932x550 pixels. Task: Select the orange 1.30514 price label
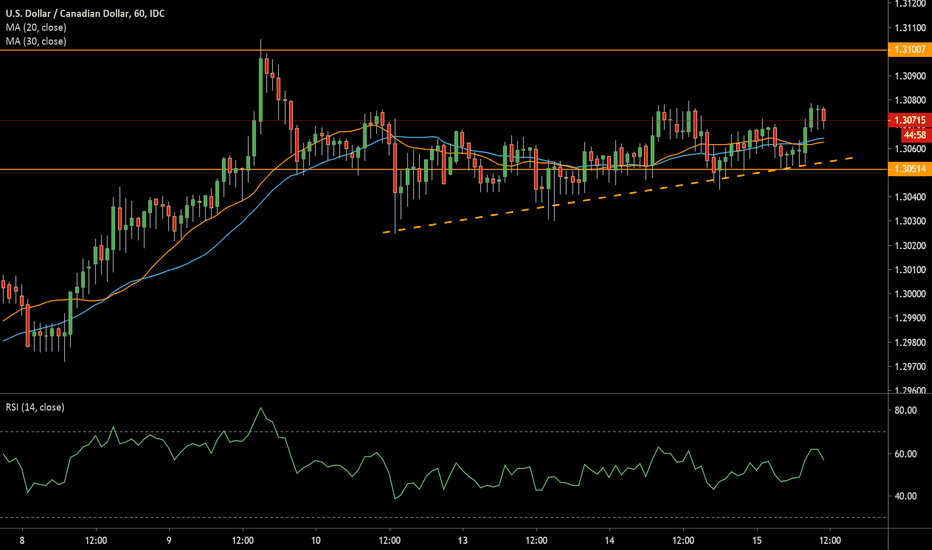click(x=908, y=170)
